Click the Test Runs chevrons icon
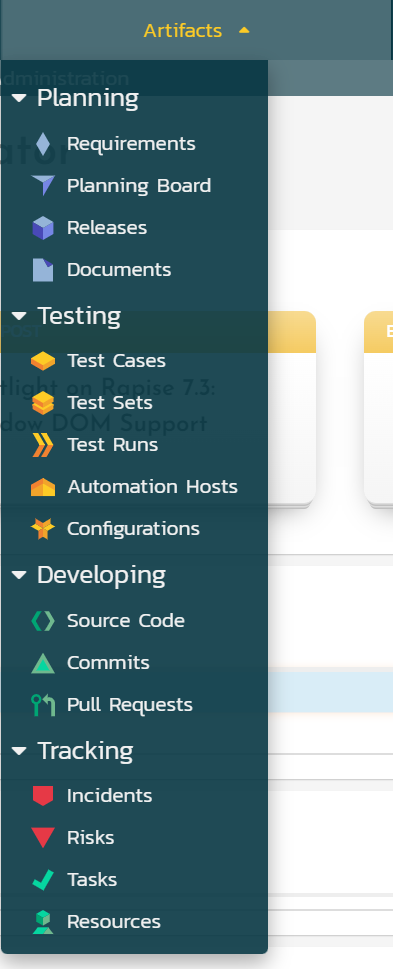The width and height of the screenshot is (393, 969). (x=43, y=445)
